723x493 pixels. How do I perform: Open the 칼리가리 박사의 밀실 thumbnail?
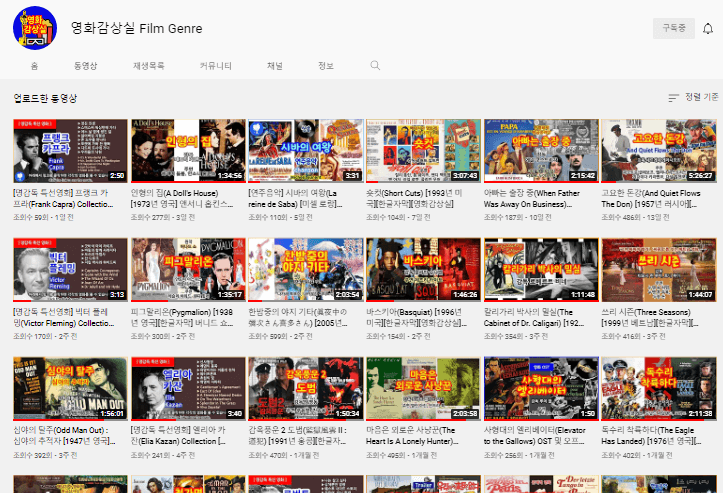coord(541,270)
